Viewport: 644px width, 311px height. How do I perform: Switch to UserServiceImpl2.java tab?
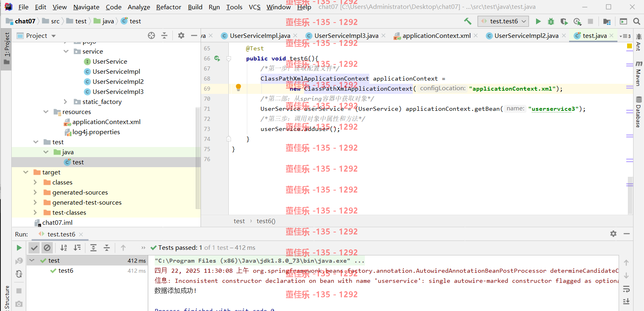[x=526, y=36]
